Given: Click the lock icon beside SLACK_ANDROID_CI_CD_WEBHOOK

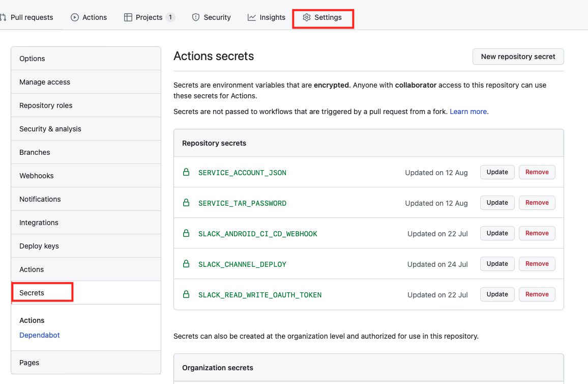Looking at the screenshot, I should (x=186, y=233).
